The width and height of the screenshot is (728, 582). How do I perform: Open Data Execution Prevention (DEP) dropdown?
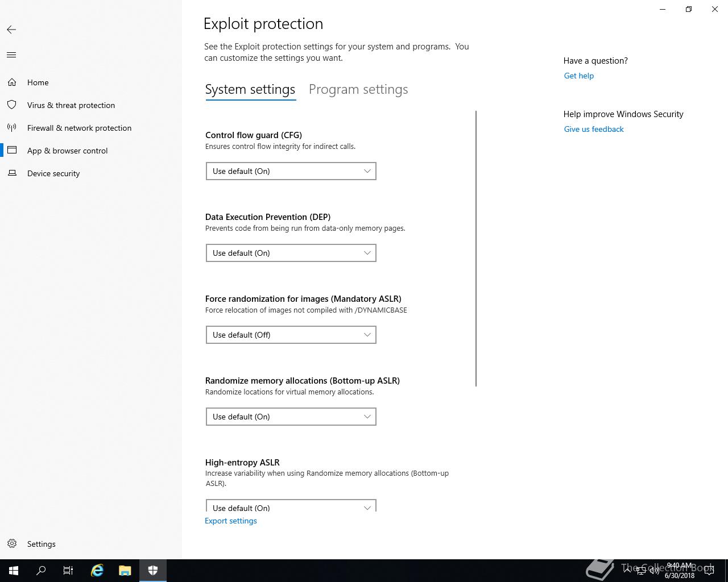[291, 253]
